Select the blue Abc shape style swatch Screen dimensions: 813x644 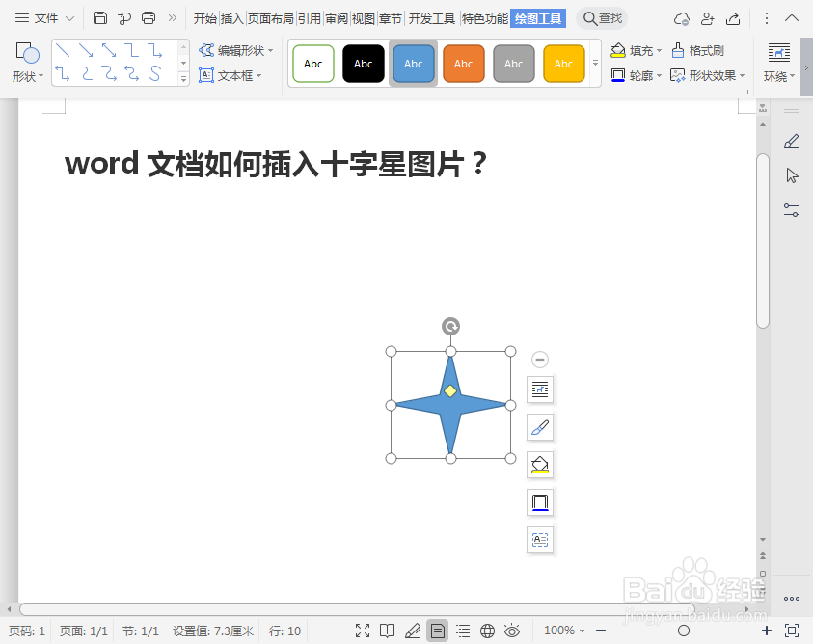[413, 63]
